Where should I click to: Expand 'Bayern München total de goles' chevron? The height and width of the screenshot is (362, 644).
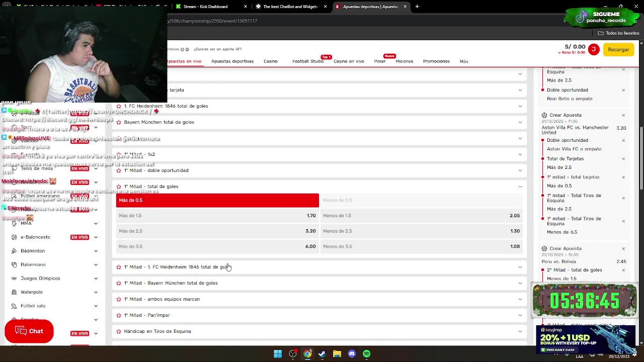pos(520,122)
